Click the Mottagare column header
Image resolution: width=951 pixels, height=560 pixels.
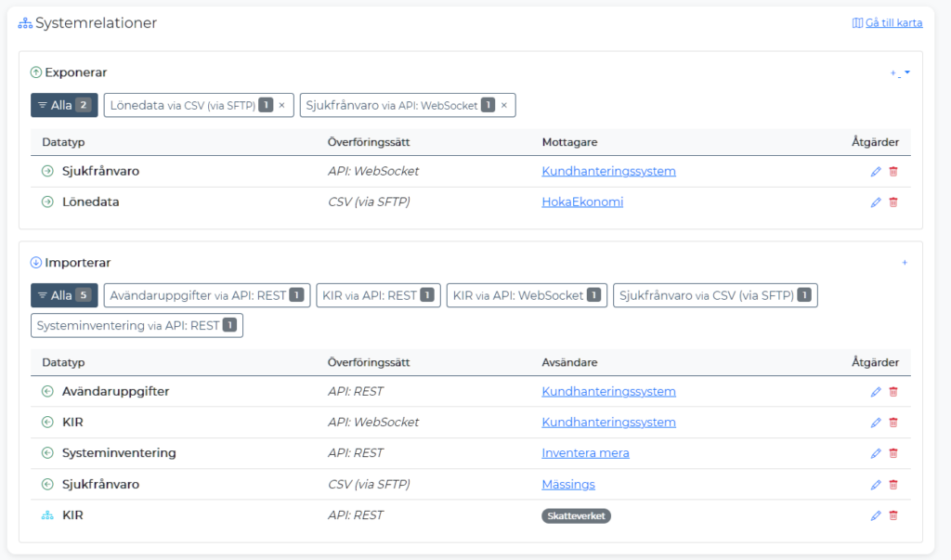click(569, 142)
